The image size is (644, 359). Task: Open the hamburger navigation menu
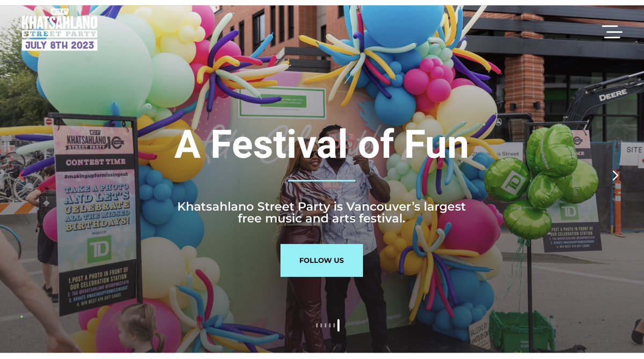point(612,32)
